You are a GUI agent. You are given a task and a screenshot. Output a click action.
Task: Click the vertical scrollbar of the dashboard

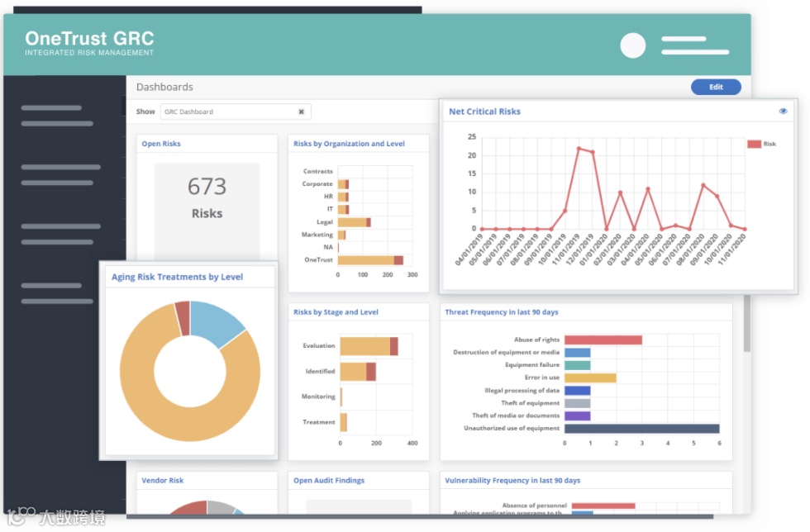747,324
